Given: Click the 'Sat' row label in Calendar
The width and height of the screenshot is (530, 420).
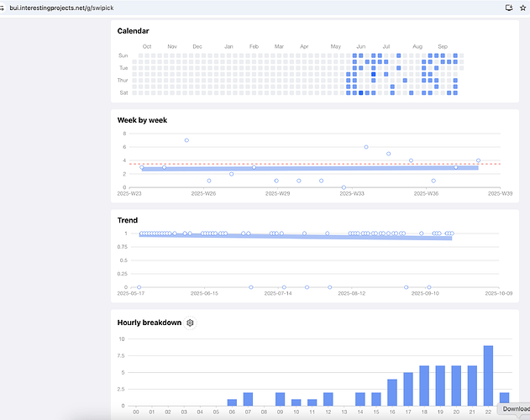Looking at the screenshot, I should 124,92.
